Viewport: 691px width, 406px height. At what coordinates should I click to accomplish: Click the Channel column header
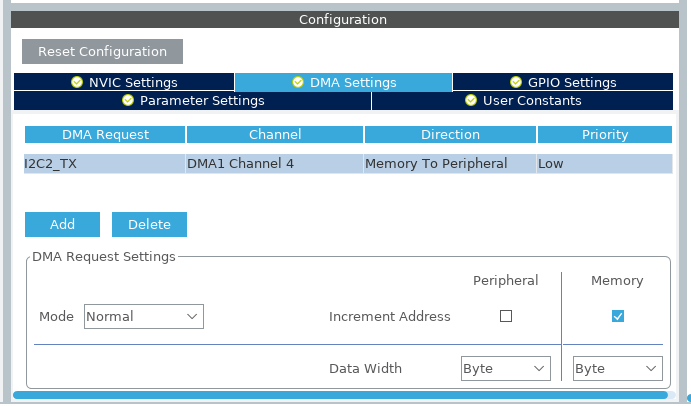[x=275, y=134]
